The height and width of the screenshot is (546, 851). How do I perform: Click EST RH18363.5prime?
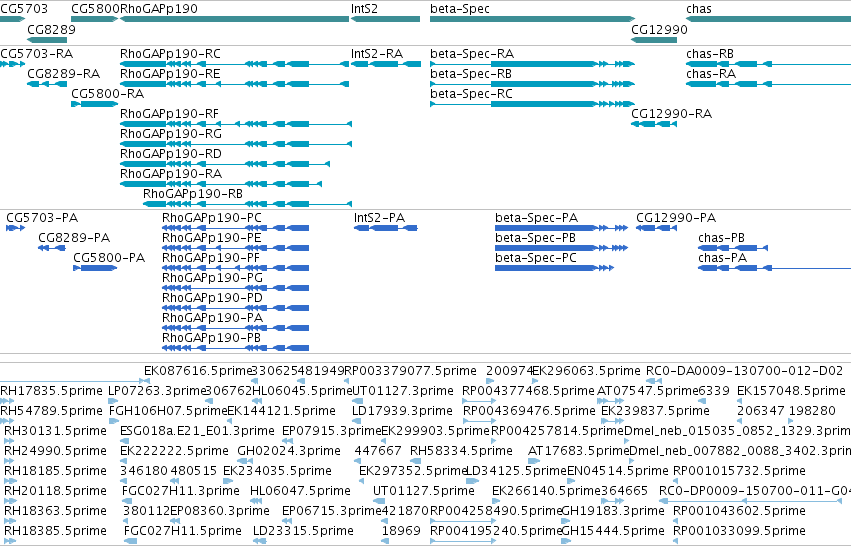tap(55, 512)
